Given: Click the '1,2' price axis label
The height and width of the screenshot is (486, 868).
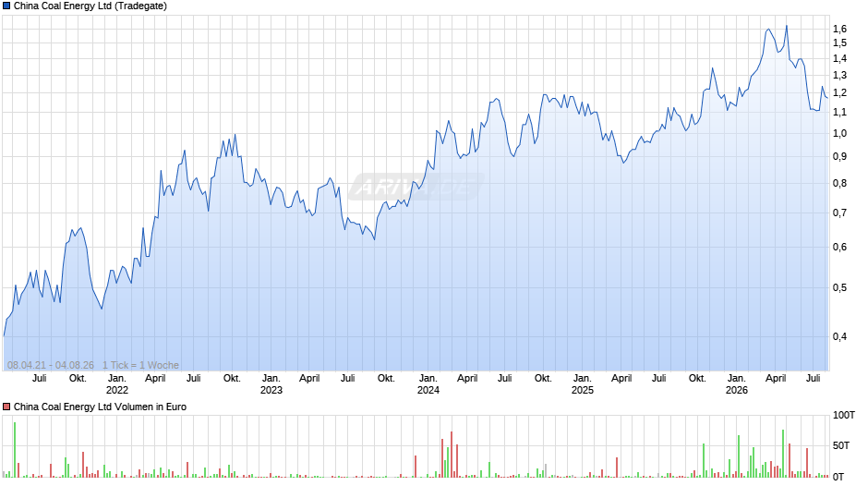Looking at the screenshot, I should (x=839, y=93).
